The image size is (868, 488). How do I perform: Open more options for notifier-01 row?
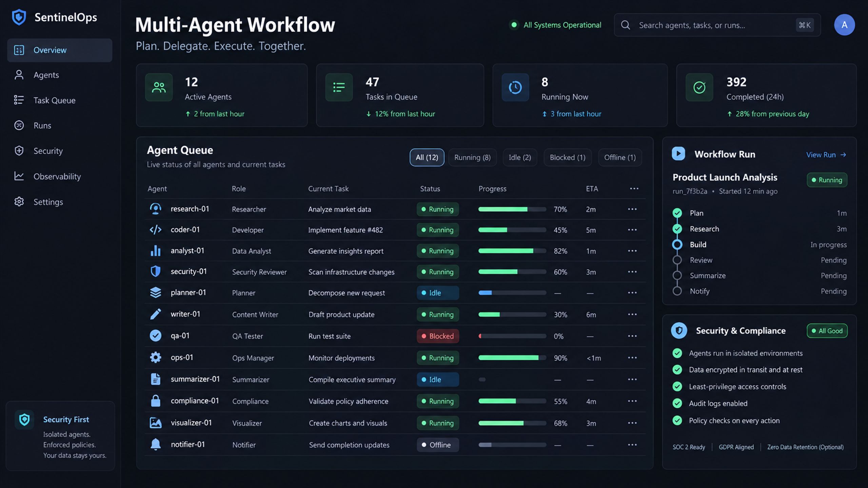(632, 445)
